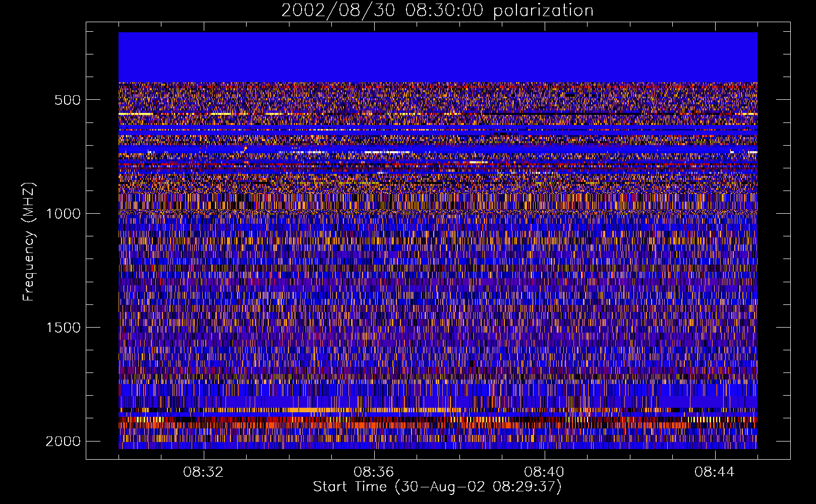Click the 08:40 time tick label
The image size is (816, 504).
(545, 472)
